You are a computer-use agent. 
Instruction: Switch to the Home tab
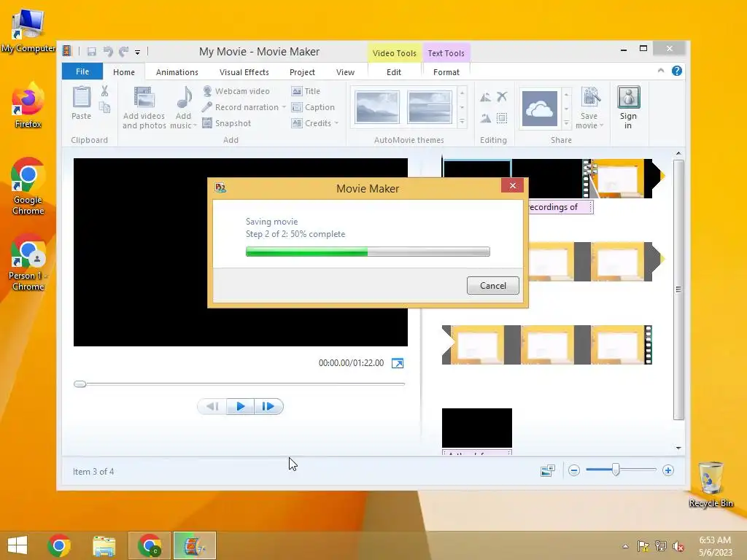click(124, 72)
